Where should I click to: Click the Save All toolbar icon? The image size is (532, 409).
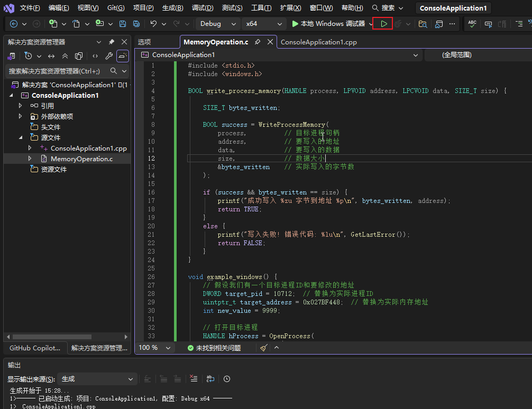(136, 24)
